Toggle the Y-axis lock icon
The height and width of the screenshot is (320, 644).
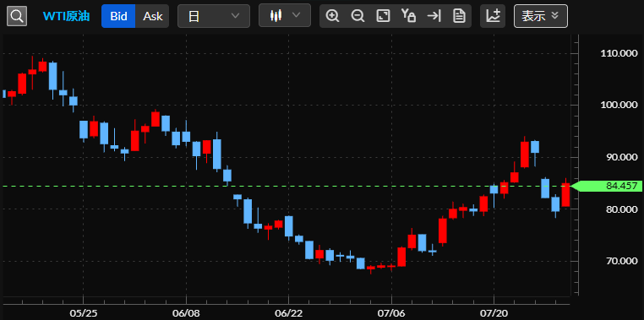[x=409, y=16]
